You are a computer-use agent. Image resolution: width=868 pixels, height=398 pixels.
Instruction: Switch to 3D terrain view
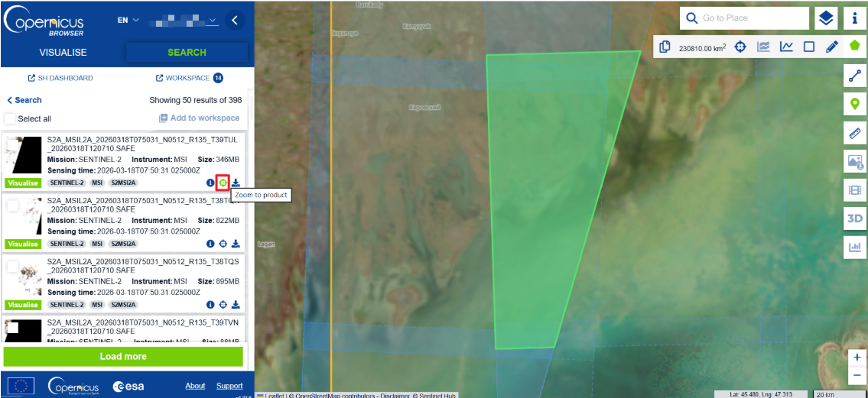[854, 219]
